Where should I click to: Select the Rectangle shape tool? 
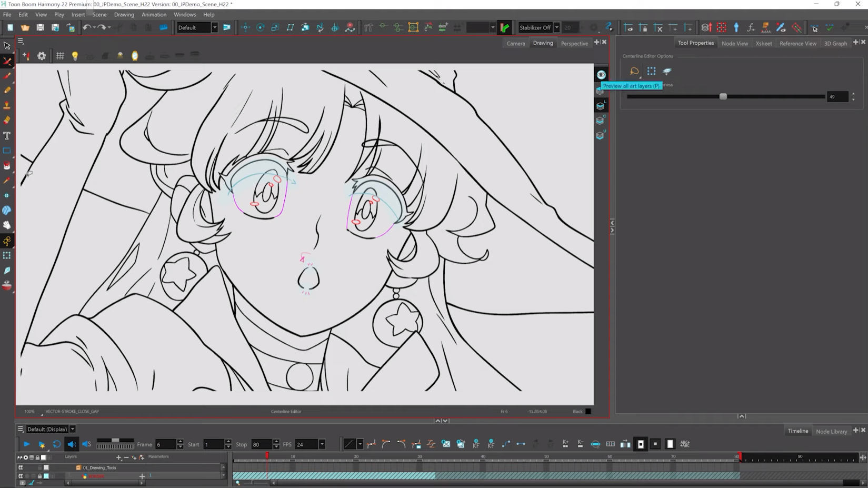(x=7, y=151)
